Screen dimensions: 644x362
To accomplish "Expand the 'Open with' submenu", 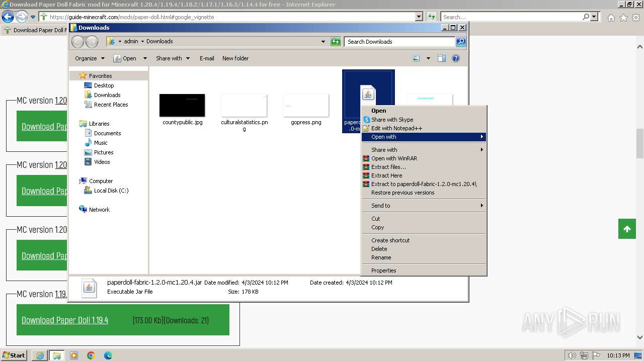I will click(x=424, y=137).
